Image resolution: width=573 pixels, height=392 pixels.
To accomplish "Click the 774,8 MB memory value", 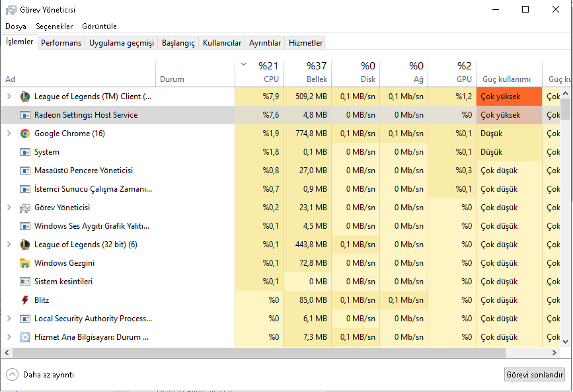I will coord(311,134).
